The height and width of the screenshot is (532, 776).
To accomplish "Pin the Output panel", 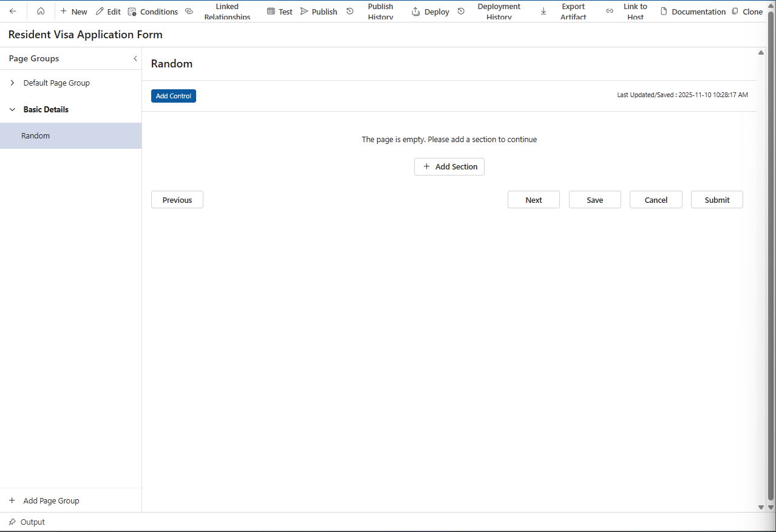I will 12,522.
